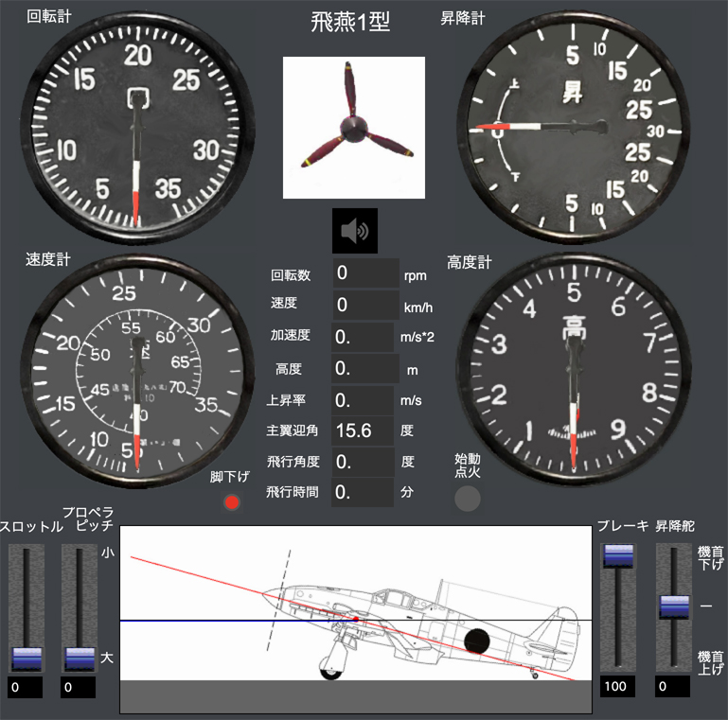Click the brake value box showing 100
Image resolution: width=728 pixels, height=720 pixels.
[x=617, y=688]
